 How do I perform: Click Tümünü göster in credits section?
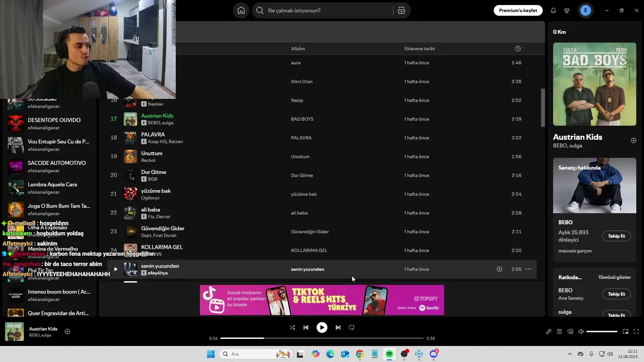tap(614, 278)
